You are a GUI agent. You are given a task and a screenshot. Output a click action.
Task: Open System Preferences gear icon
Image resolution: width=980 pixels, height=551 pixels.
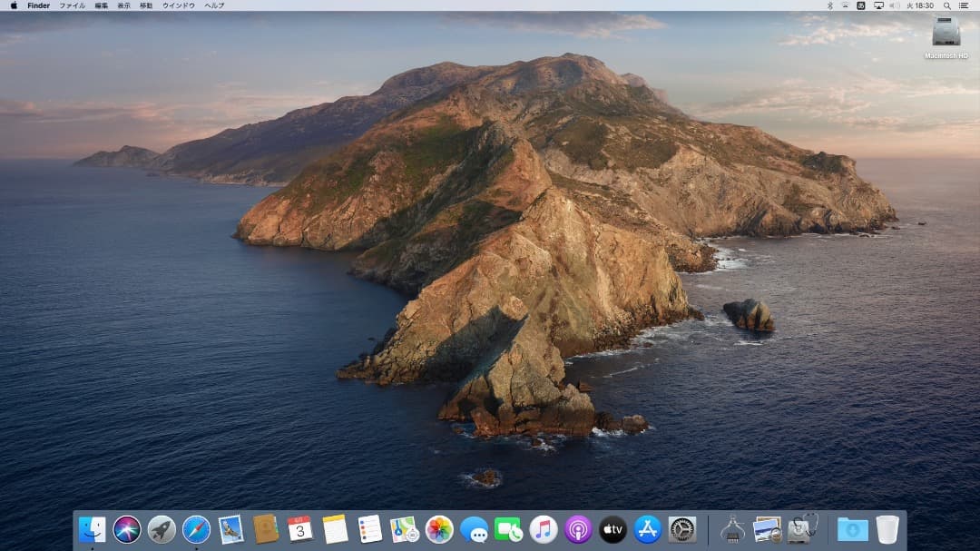pos(682,529)
